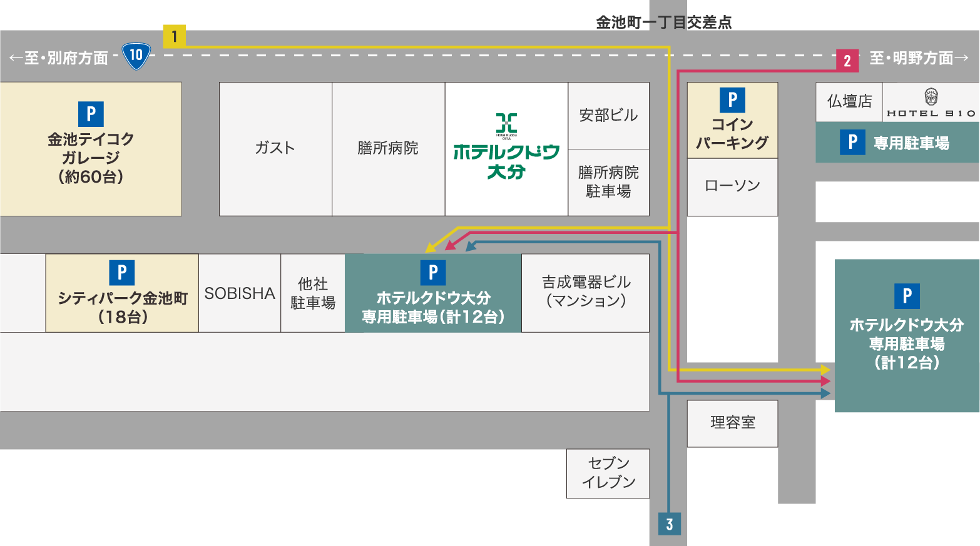Click the セブンイレブン label
Viewport: 980px width, 546px height.
tap(608, 473)
